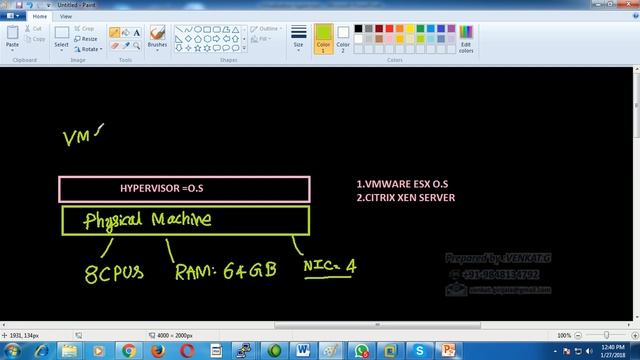Open the Rotate dropdown
Viewport: 640px width, 360px height.
pos(88,49)
